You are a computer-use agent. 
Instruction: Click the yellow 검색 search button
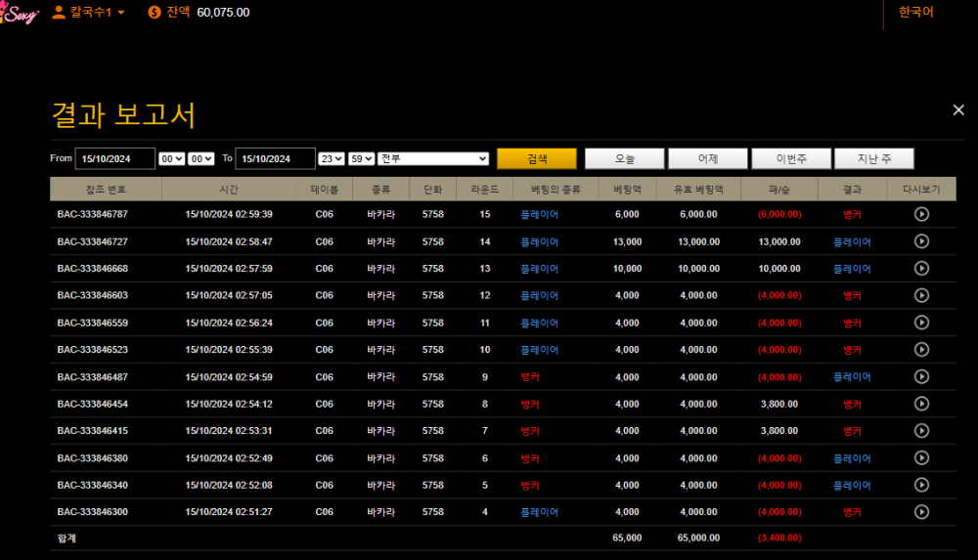536,158
